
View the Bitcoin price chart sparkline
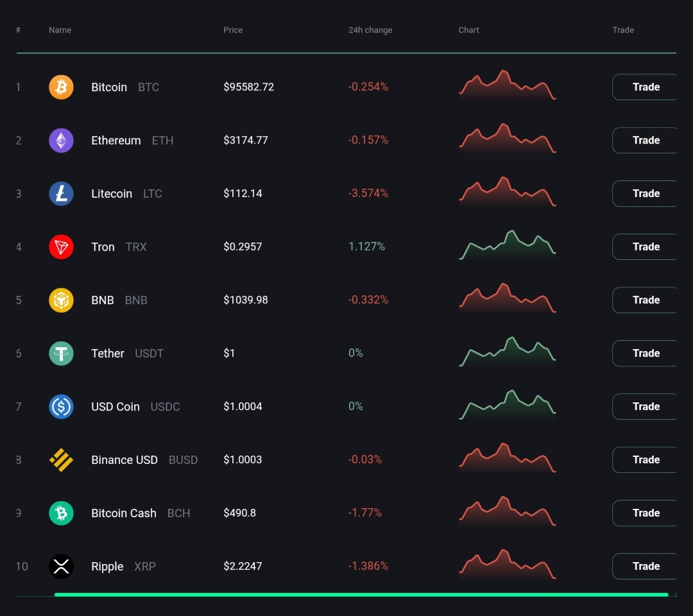pos(508,85)
